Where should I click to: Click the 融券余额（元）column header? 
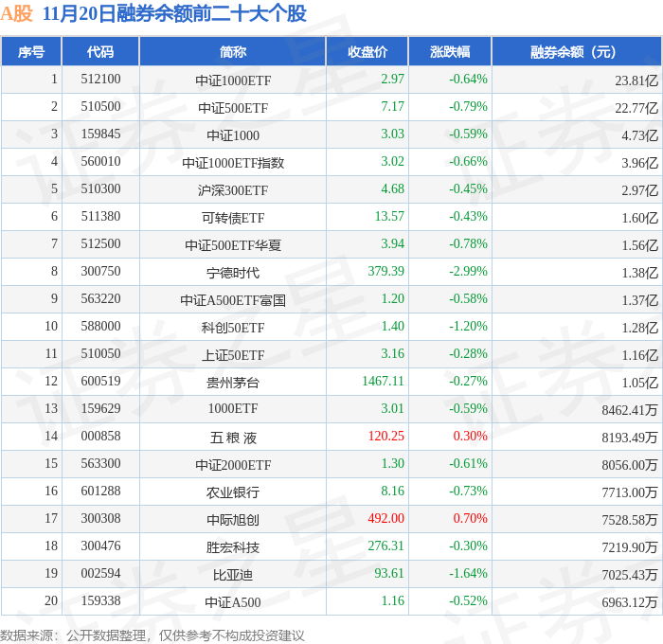pos(577,51)
